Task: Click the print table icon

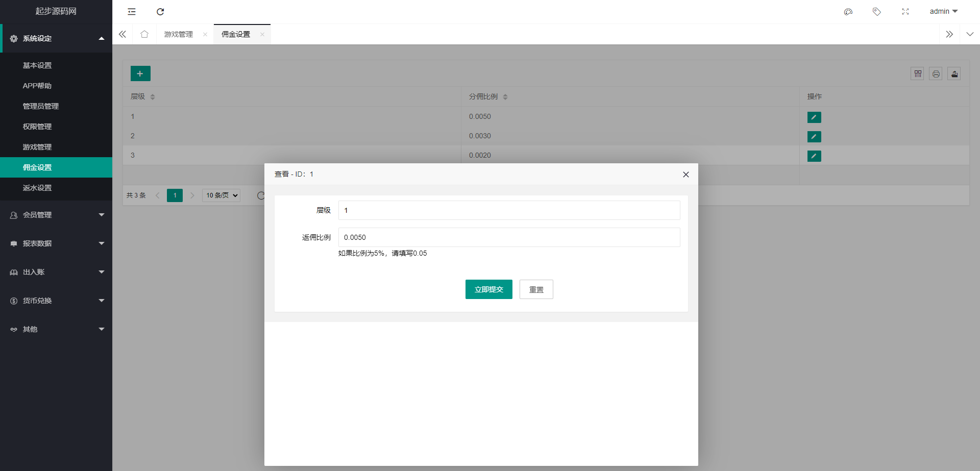Action: click(x=936, y=74)
